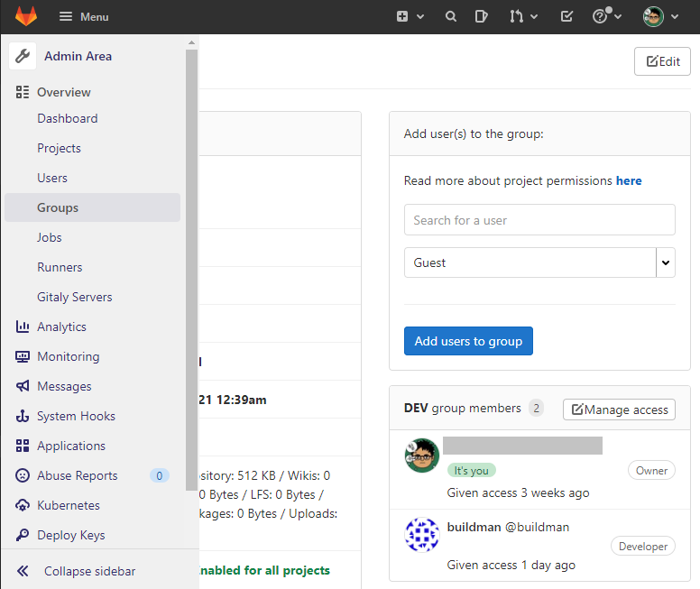Open Messages section
Screen dimensions: 700x589
64,386
